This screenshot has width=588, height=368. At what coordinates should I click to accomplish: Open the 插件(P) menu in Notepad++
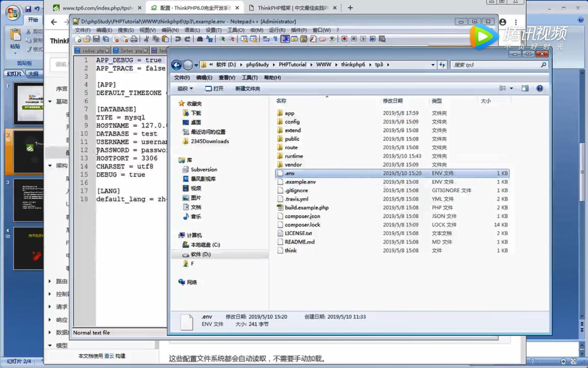pyautogui.click(x=299, y=30)
